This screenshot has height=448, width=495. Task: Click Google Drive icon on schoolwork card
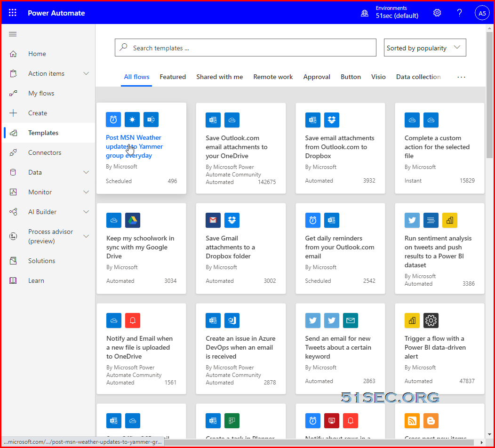(x=133, y=220)
